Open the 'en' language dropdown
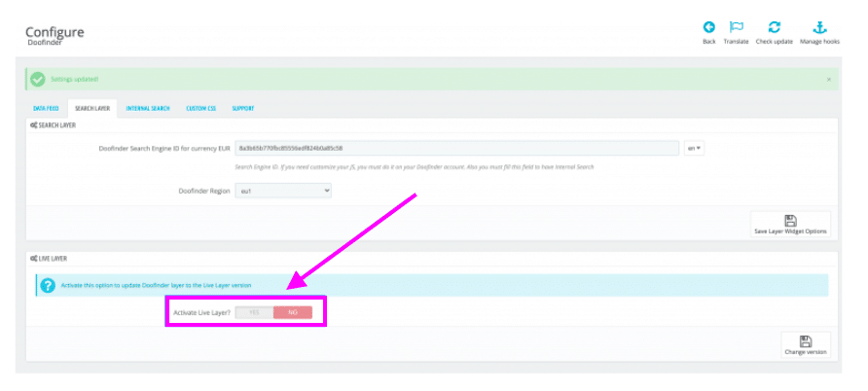 point(694,148)
